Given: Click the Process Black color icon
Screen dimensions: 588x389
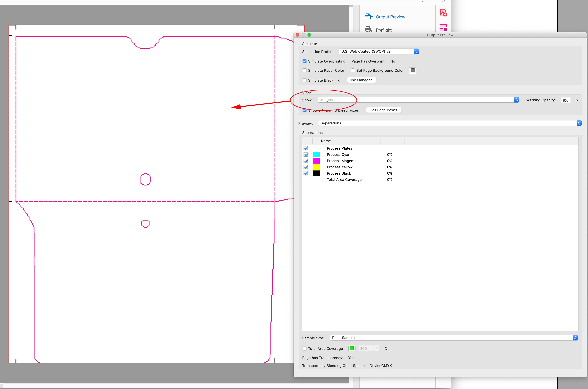Looking at the screenshot, I should (316, 173).
